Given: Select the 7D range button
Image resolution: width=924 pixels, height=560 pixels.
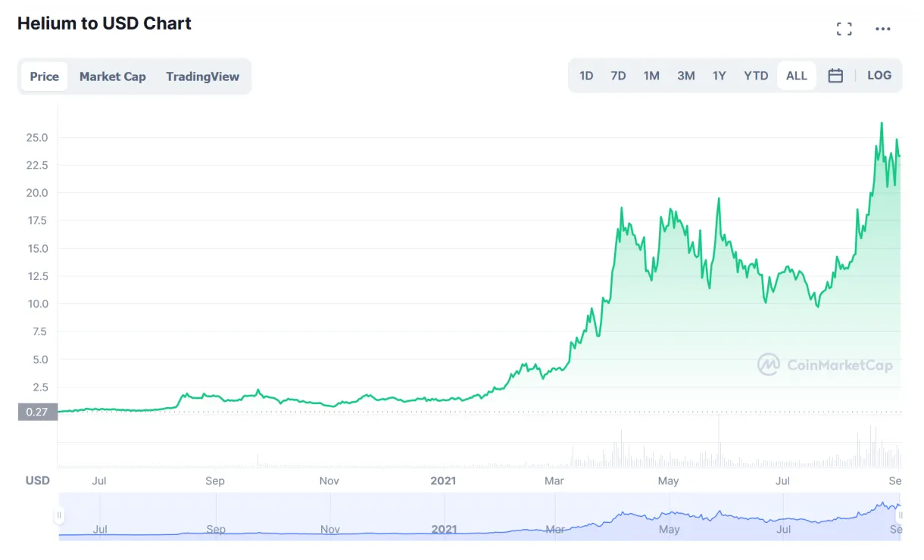Looking at the screenshot, I should (618, 76).
